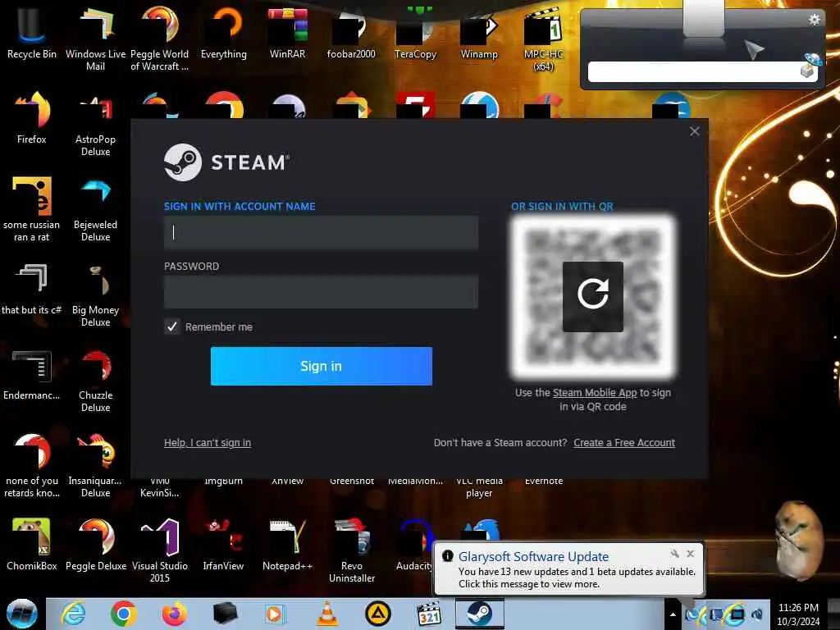Open the desktop gadget settings gear
840x630 pixels.
815,21
